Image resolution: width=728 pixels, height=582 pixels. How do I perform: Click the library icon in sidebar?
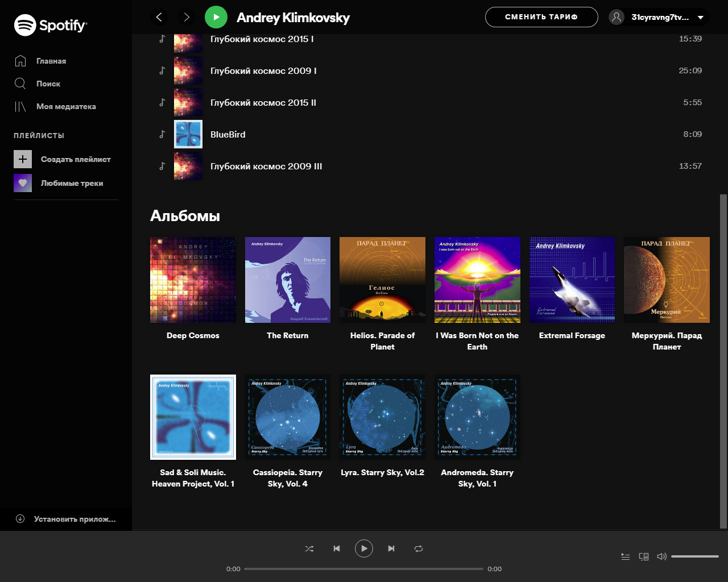20,106
